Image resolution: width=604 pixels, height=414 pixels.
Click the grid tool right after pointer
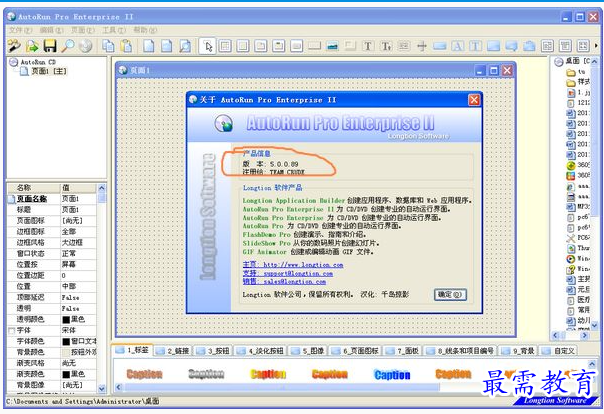(x=225, y=46)
